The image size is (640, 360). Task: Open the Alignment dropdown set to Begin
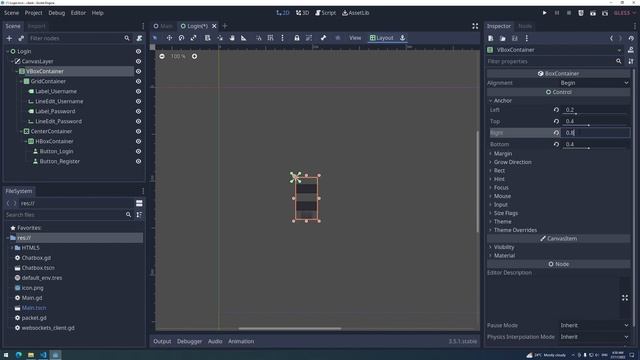tap(594, 83)
